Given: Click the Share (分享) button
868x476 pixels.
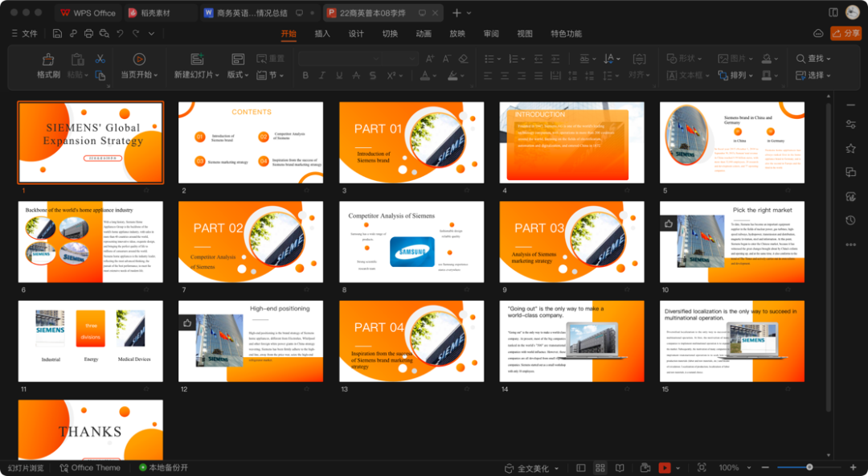Looking at the screenshot, I should click(x=845, y=33).
